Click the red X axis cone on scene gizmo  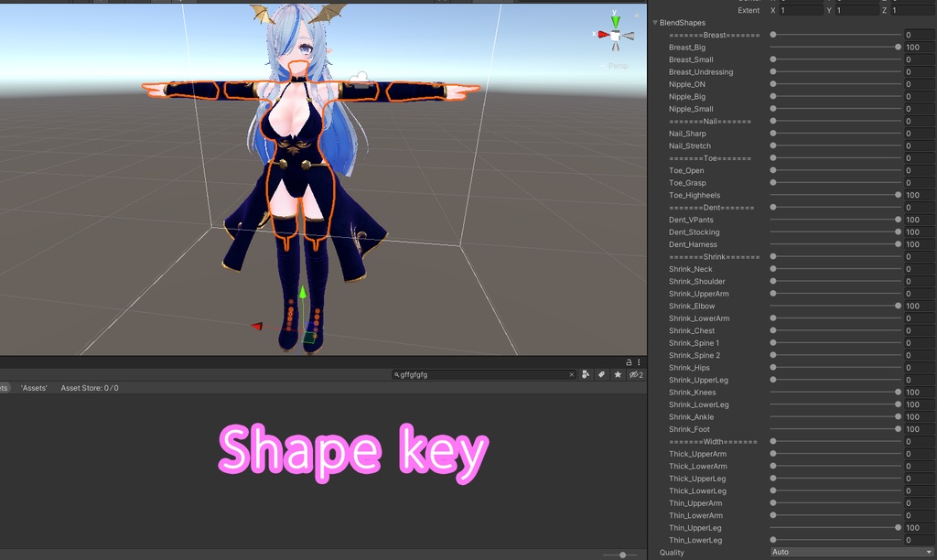tap(603, 34)
